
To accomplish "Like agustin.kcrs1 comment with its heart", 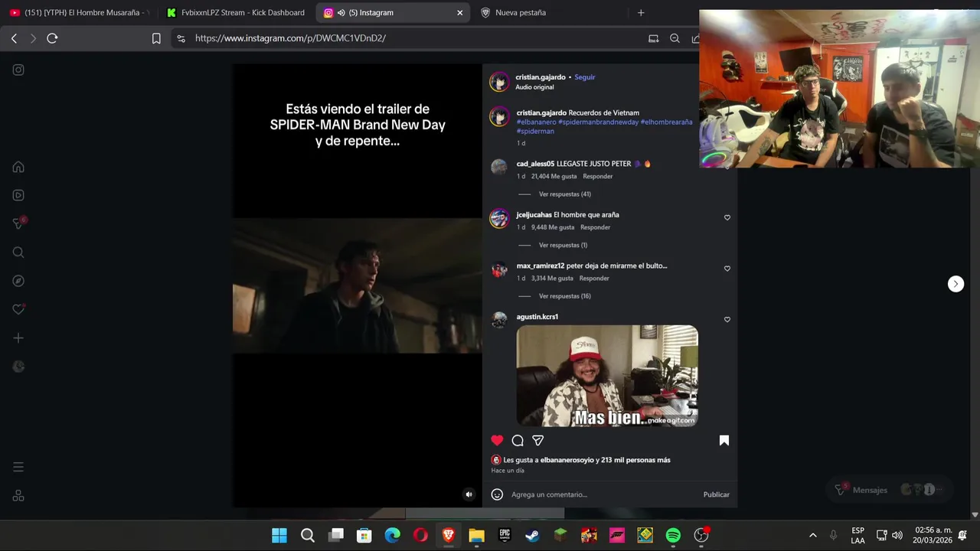I will [x=727, y=320].
